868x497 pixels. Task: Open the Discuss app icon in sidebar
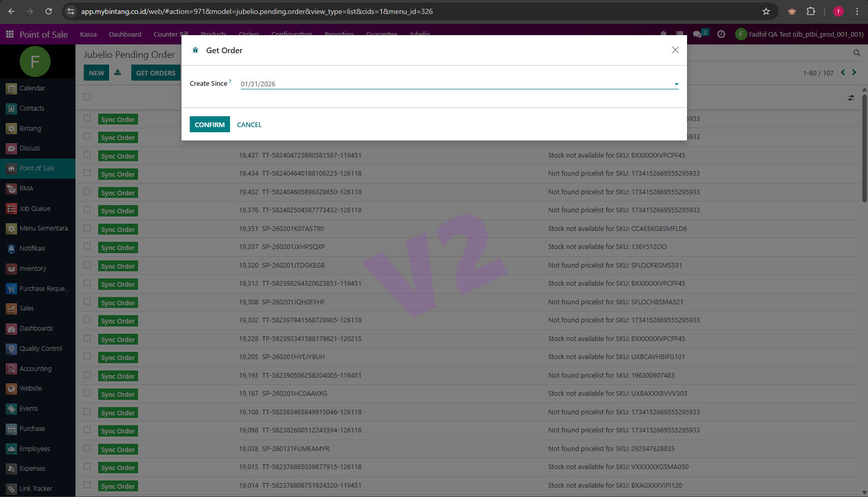[11, 148]
